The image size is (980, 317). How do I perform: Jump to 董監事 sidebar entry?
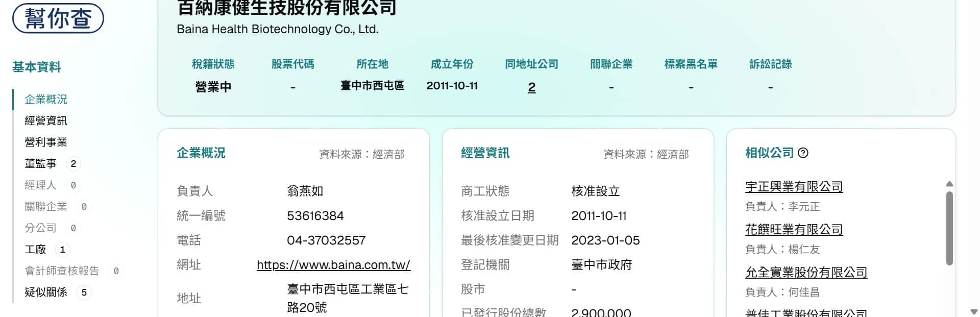point(41,163)
